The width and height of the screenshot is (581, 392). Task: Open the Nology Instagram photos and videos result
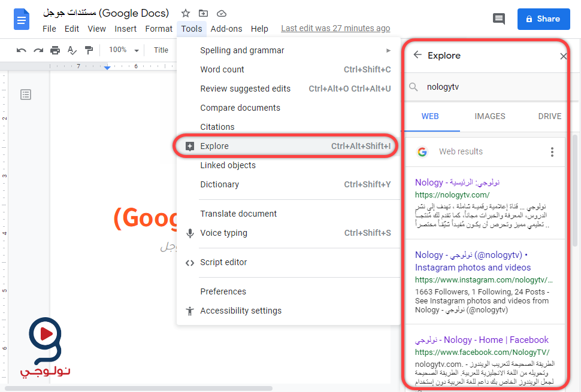(x=473, y=261)
